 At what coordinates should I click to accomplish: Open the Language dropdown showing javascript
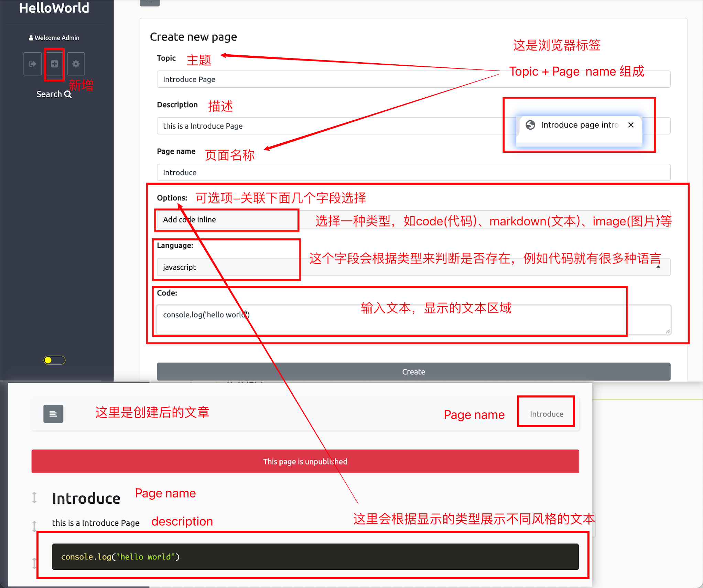[x=413, y=267]
